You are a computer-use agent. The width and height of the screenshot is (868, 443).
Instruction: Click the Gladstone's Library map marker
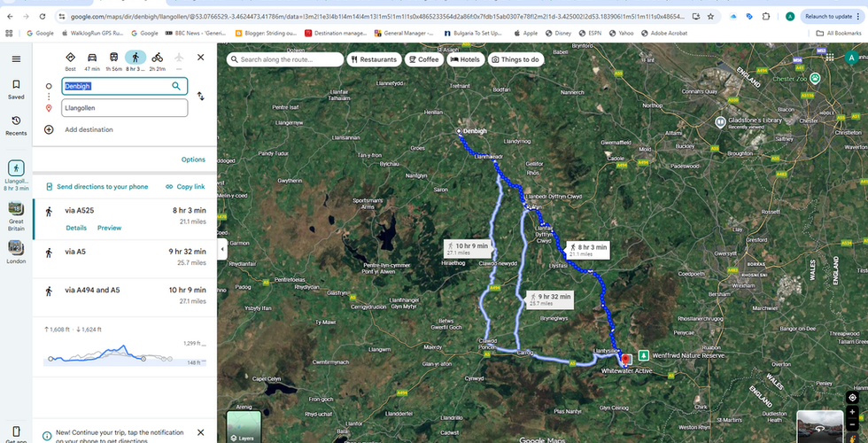pyautogui.click(x=720, y=122)
